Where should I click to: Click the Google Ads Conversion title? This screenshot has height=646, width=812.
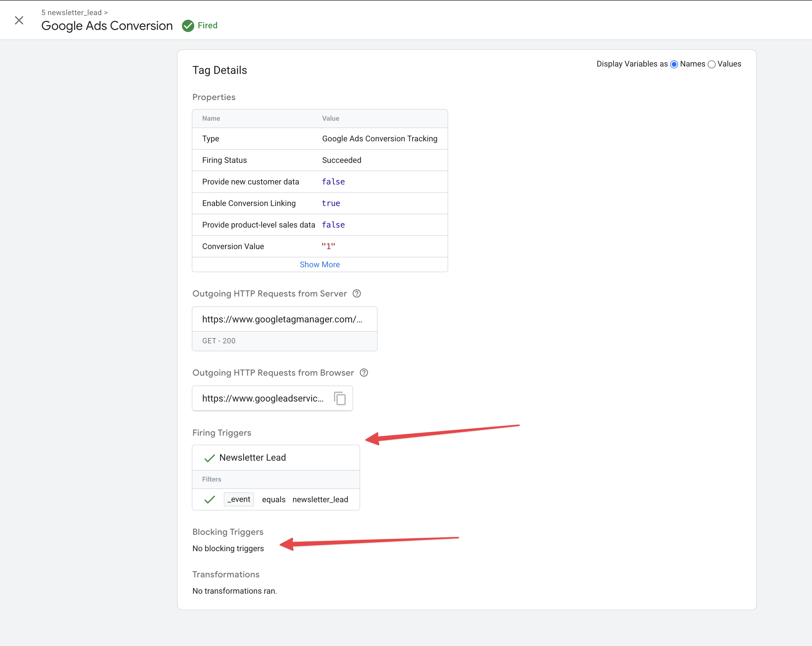[x=107, y=26]
